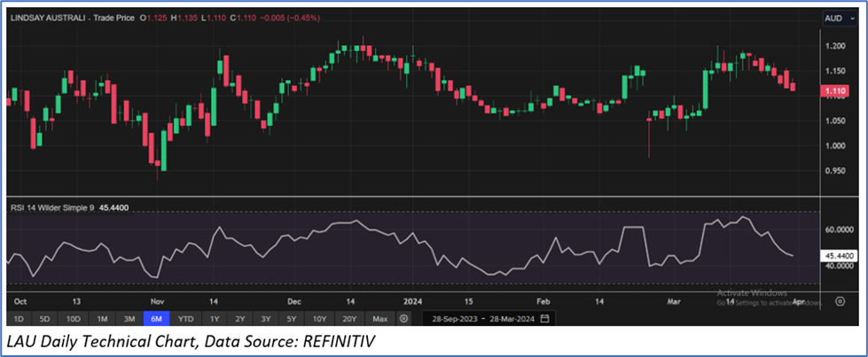868x357 pixels.
Task: Click the calendar icon beside date range
Action: point(544,318)
